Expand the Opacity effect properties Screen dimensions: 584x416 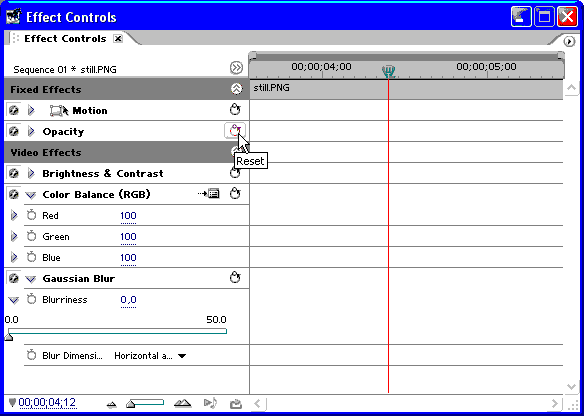(31, 131)
